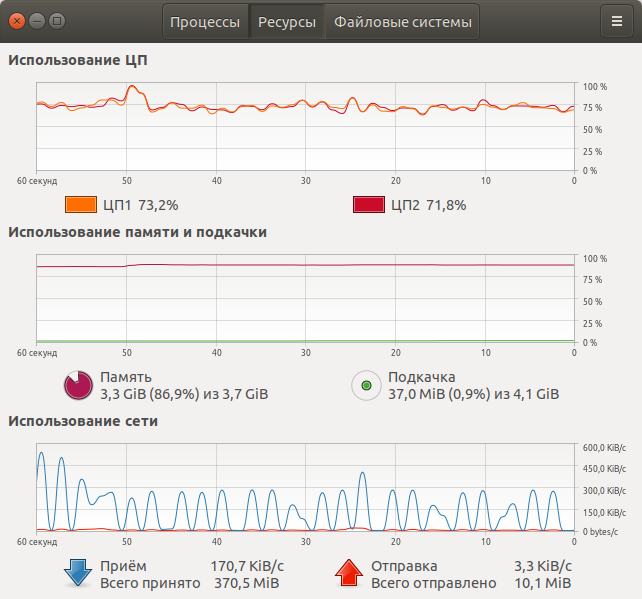This screenshot has width=642, height=599.
Task: Select the Ресурсы tab
Action: (287, 22)
